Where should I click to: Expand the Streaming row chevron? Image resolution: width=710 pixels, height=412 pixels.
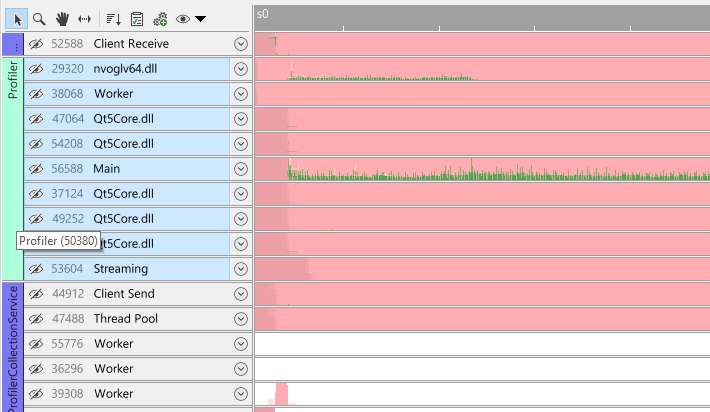coord(240,269)
